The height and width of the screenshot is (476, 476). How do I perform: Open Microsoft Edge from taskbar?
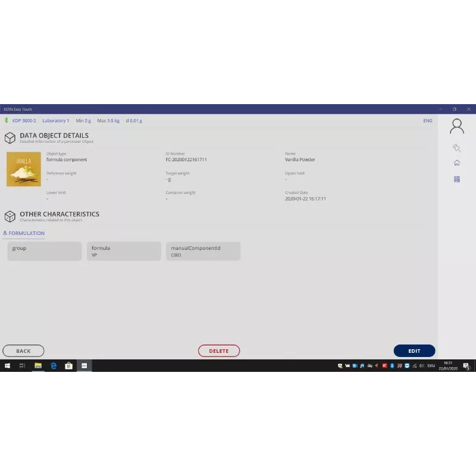[54, 366]
